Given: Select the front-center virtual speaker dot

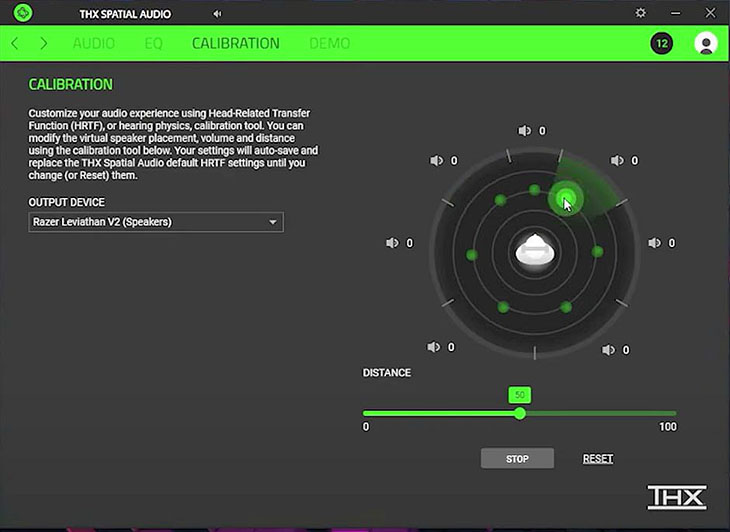Looking at the screenshot, I should coord(534,189).
